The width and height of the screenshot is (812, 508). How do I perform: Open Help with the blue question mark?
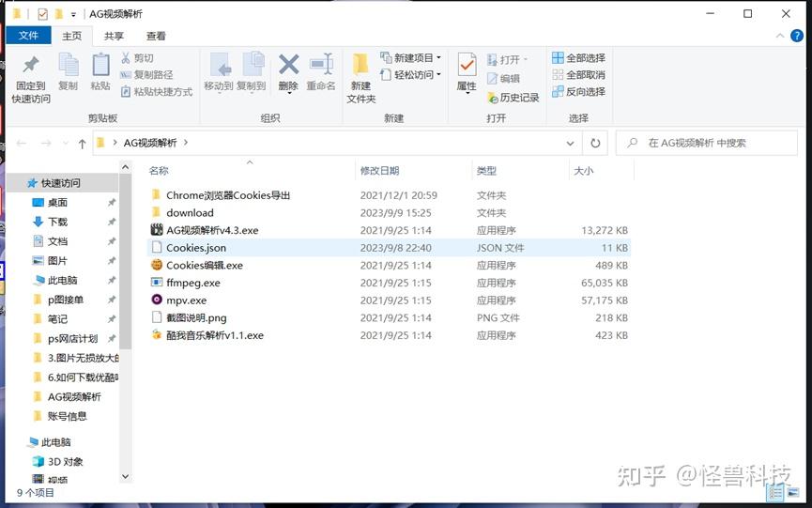pyautogui.click(x=797, y=36)
